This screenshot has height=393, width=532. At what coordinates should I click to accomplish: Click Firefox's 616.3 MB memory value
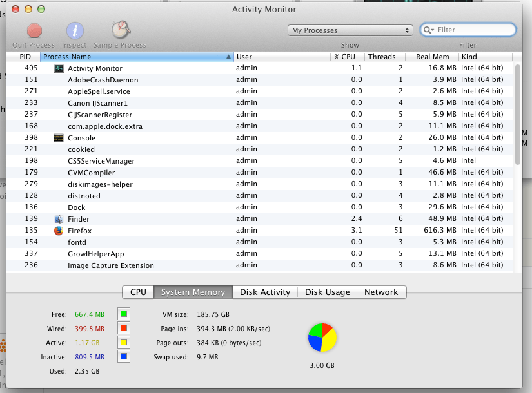440,230
